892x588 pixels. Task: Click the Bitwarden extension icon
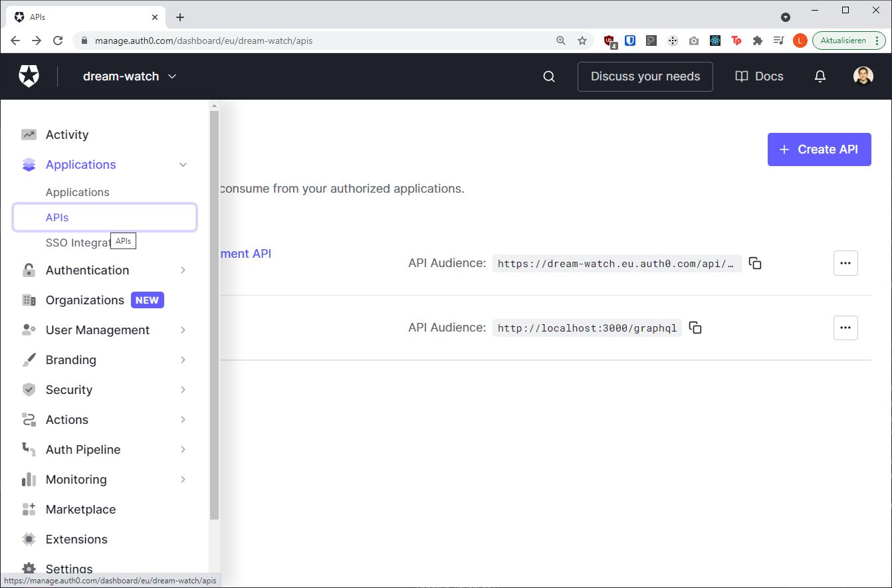(x=630, y=41)
